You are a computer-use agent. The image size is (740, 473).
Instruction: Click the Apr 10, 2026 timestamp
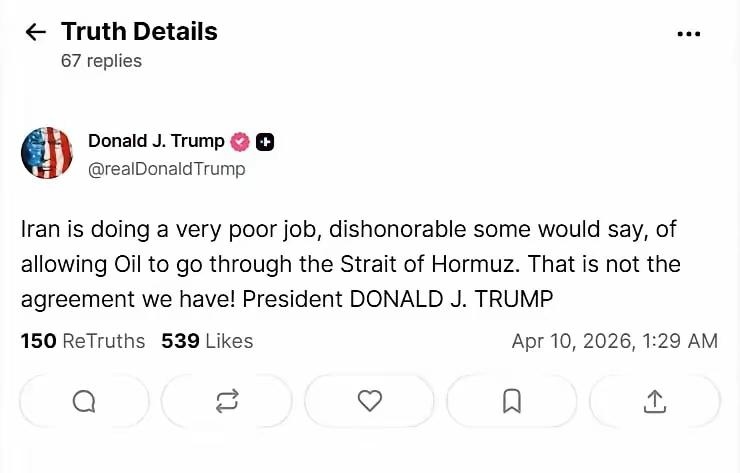click(614, 341)
